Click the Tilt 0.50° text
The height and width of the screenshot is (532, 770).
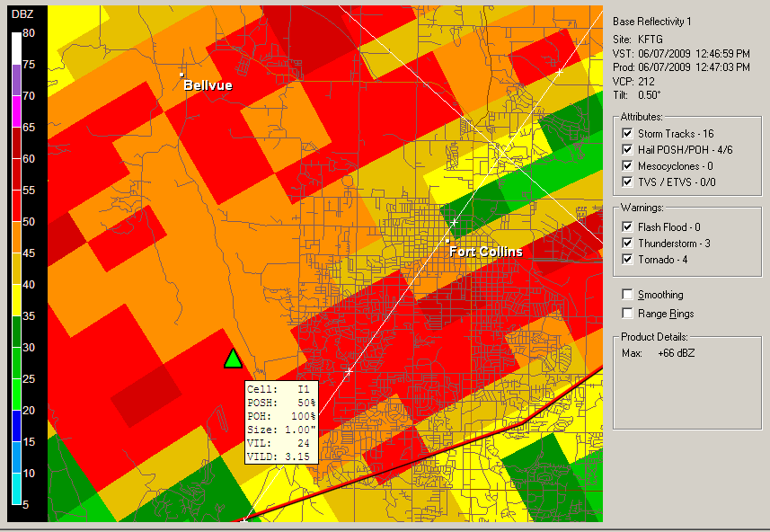point(636,95)
